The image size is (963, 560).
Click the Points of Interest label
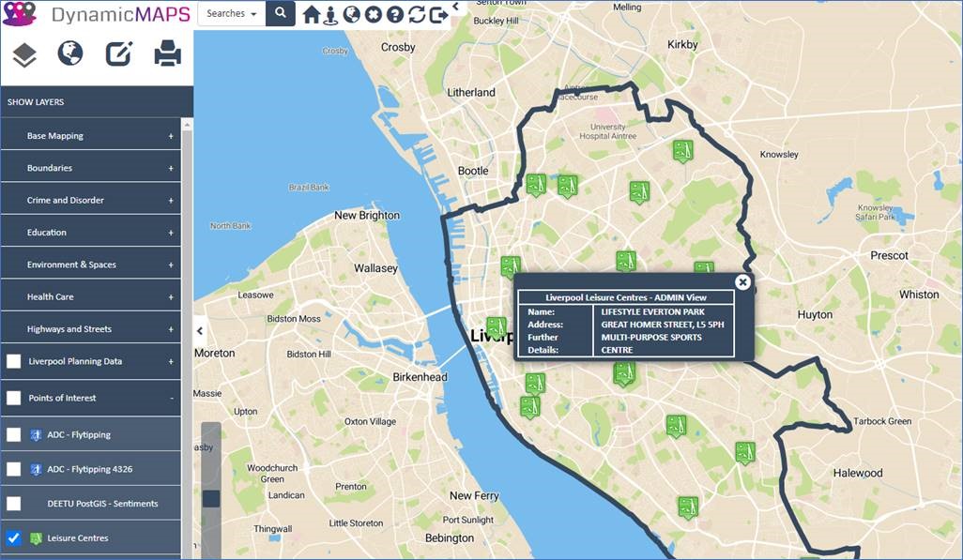(x=62, y=398)
